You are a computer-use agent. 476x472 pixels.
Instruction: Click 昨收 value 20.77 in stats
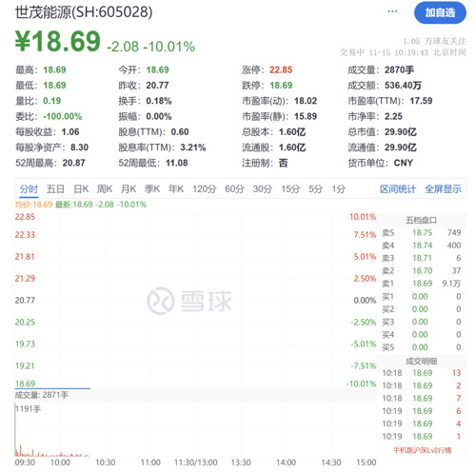tap(157, 86)
